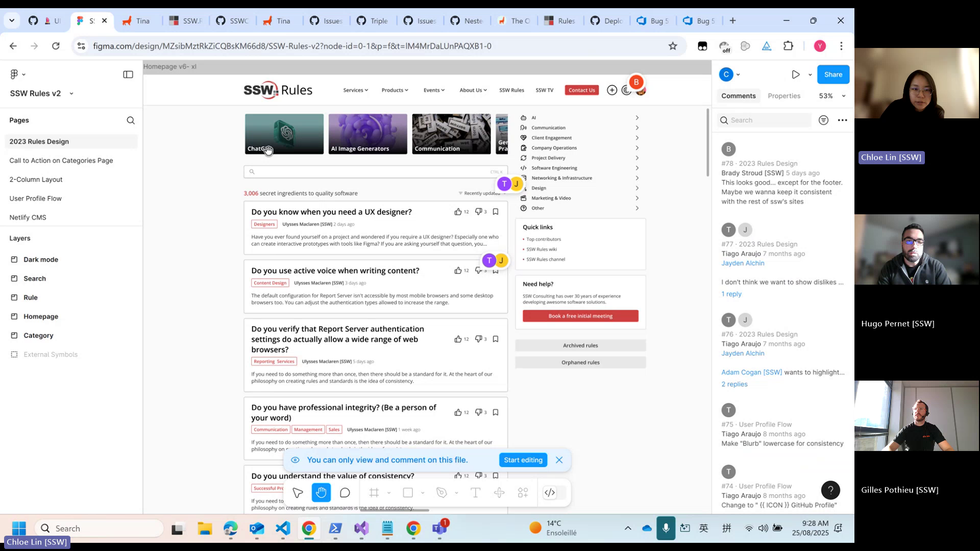Select the Move tool in bottom toolbar
The height and width of the screenshot is (551, 980).
(x=298, y=493)
